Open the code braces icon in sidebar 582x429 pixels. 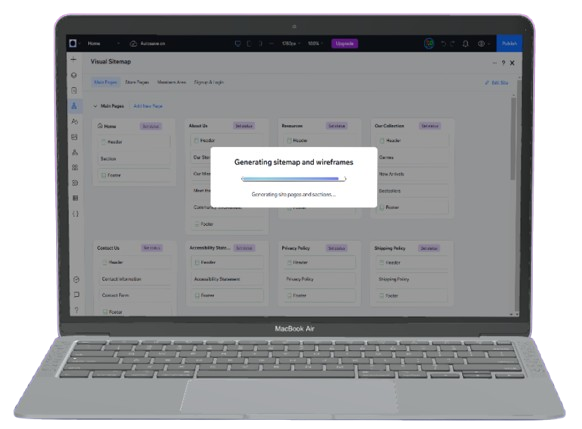[75, 214]
